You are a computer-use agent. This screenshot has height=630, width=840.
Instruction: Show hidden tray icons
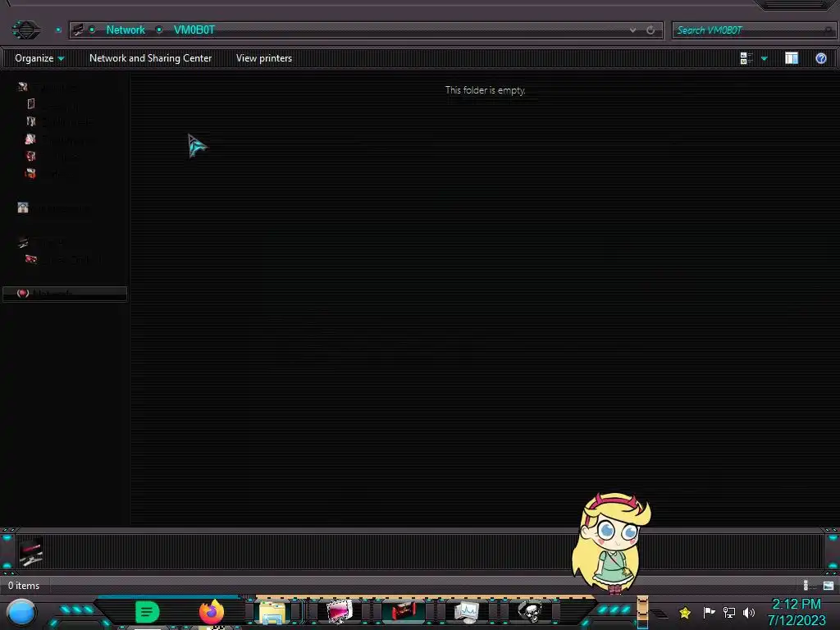(x=660, y=614)
